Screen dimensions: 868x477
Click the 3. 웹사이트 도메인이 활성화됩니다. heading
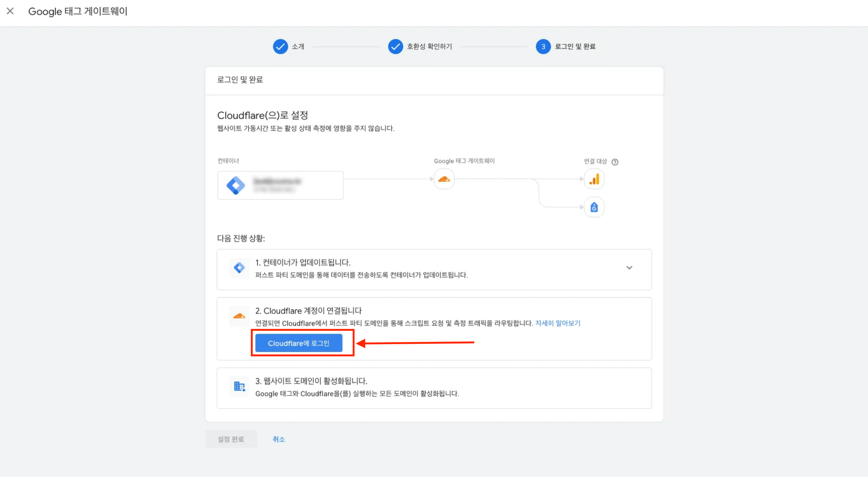[311, 381]
